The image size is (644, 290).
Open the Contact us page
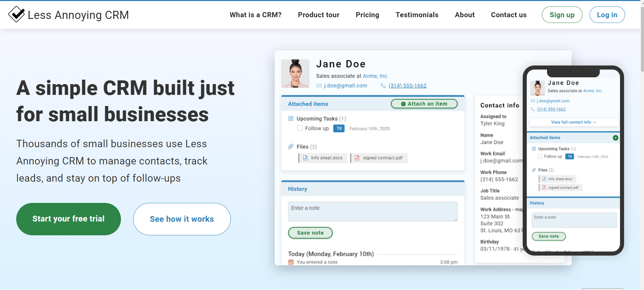coord(509,15)
